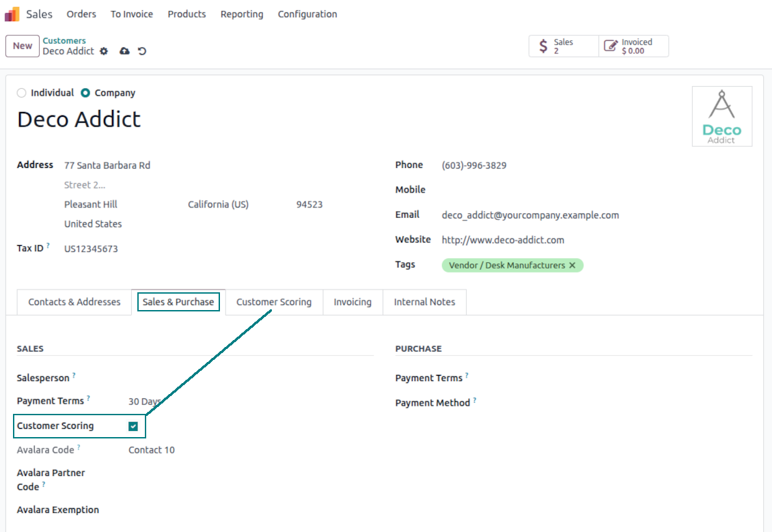This screenshot has width=772, height=532.
Task: Open the gear actions menu beside Deco Addict
Action: (x=104, y=51)
